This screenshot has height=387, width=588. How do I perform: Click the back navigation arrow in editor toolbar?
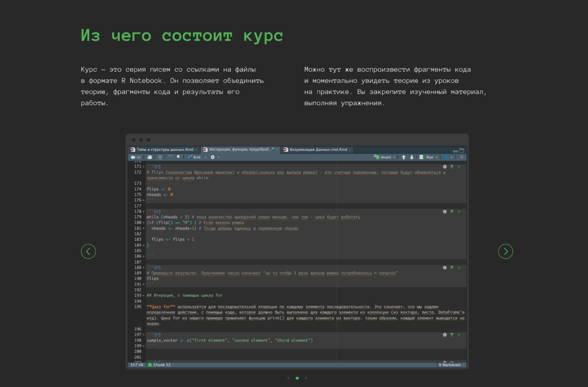tap(133, 157)
